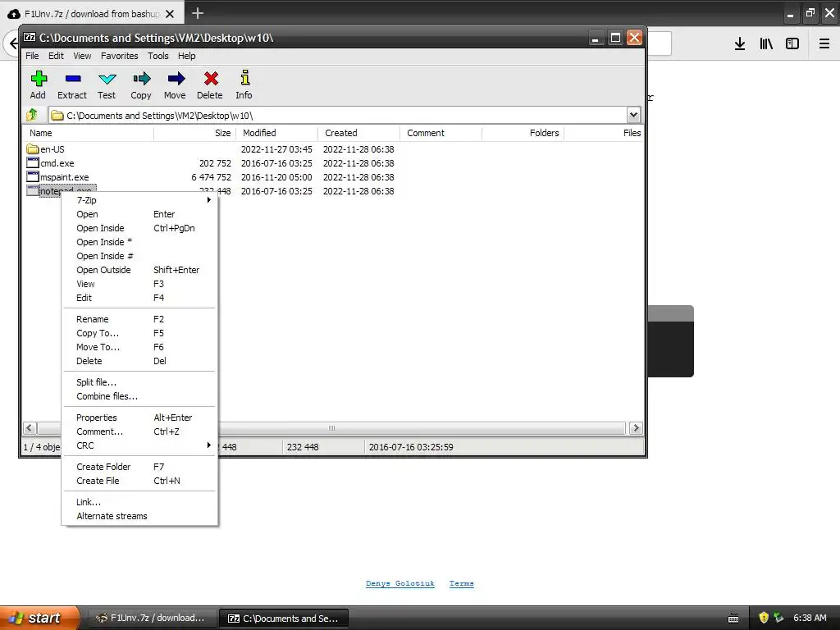Choose Comment... in context menu
Image resolution: width=840 pixels, height=630 pixels.
pyautogui.click(x=139, y=431)
